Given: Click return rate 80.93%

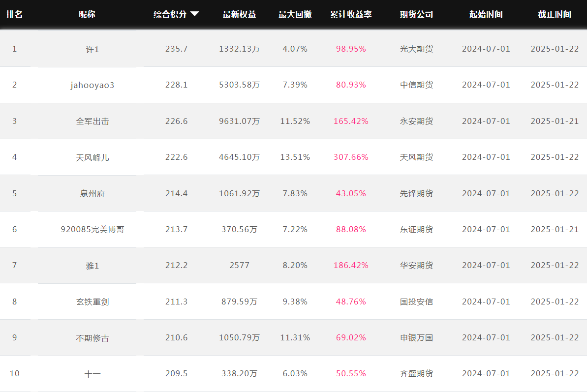Looking at the screenshot, I should pyautogui.click(x=351, y=85).
